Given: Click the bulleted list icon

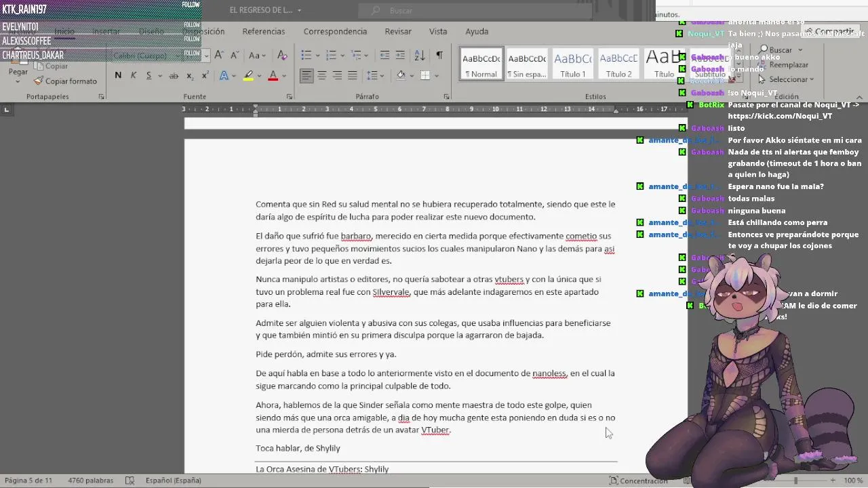Looking at the screenshot, I should 306,55.
